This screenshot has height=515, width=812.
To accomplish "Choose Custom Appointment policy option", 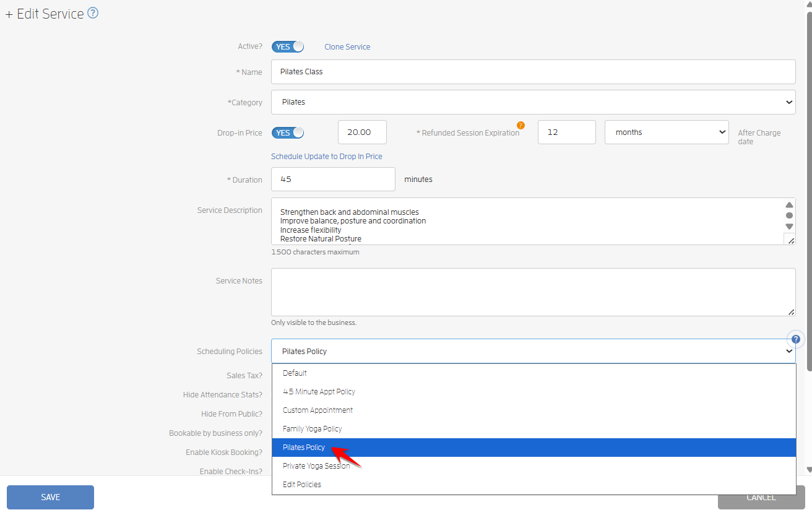I will click(x=534, y=410).
